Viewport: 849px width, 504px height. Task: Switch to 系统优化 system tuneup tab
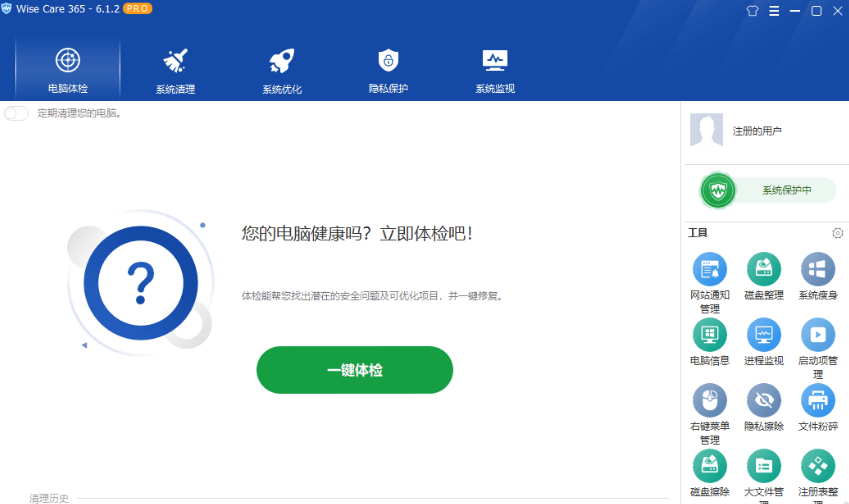pos(282,69)
